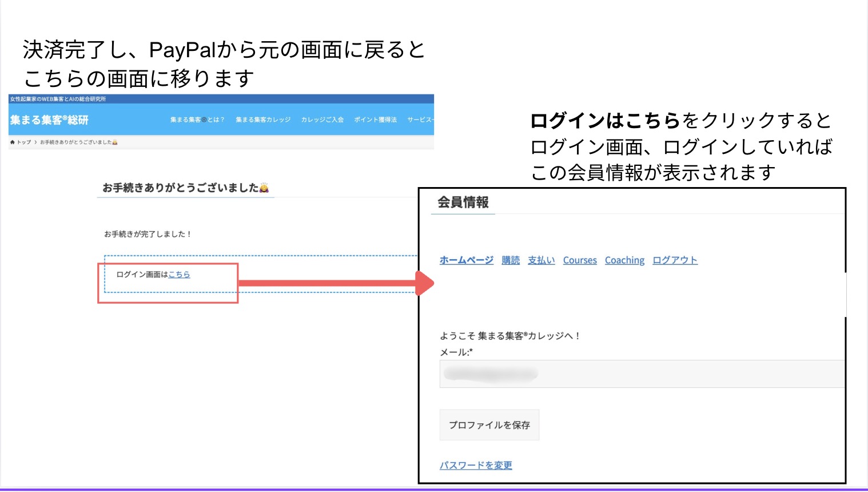Screen dimensions: 868x492
Task: Click the ログアウト link
Action: click(675, 260)
